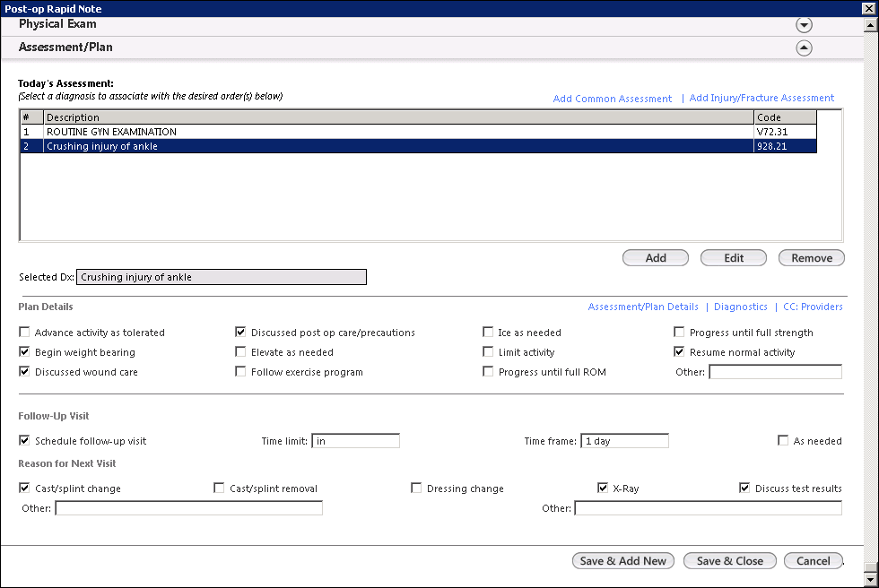The width and height of the screenshot is (879, 588).
Task: Click Save & Close button
Action: pos(729,560)
